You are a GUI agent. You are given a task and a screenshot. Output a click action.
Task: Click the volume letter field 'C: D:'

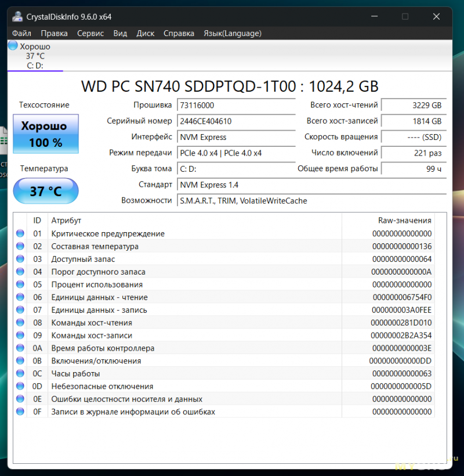click(236, 169)
